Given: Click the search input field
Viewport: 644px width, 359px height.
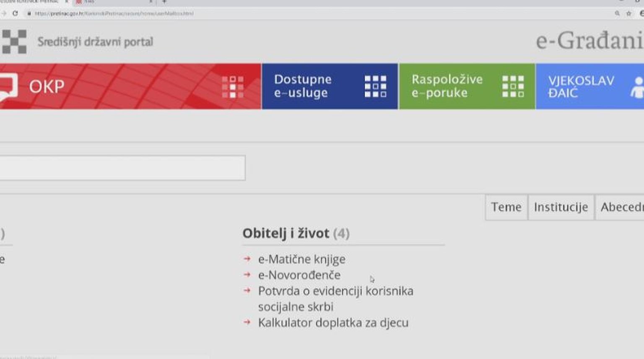Looking at the screenshot, I should click(122, 168).
